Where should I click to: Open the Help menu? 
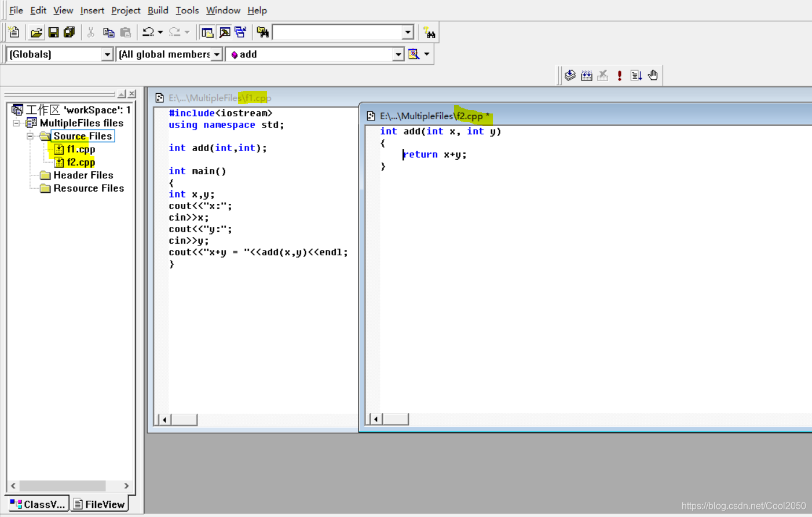(x=257, y=10)
